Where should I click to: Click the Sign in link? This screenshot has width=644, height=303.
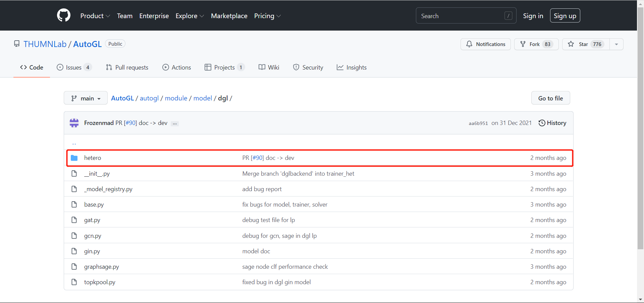[x=533, y=16]
